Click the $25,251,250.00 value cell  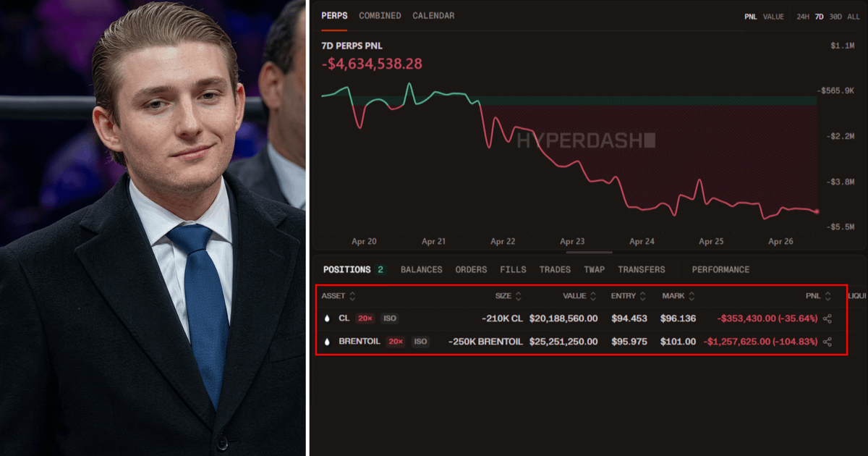pyautogui.click(x=563, y=342)
